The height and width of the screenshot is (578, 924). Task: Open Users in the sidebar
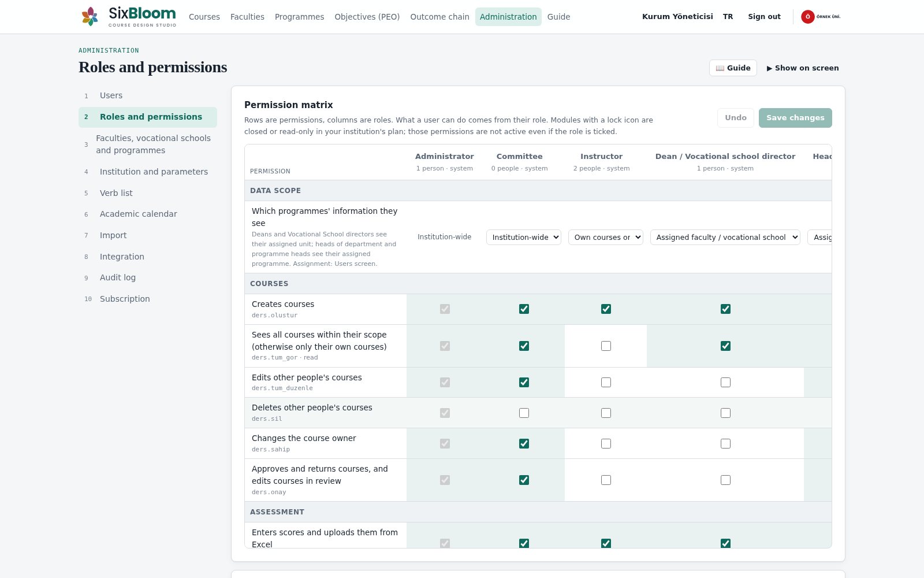coord(148,96)
